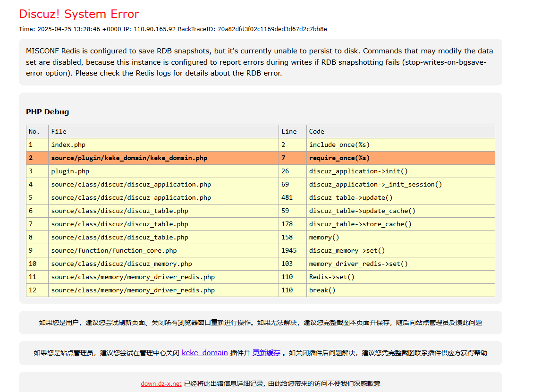This screenshot has width=558, height=392.
Task: Select the highlighted keke_domain.php table row
Action: pyautogui.click(x=261, y=158)
